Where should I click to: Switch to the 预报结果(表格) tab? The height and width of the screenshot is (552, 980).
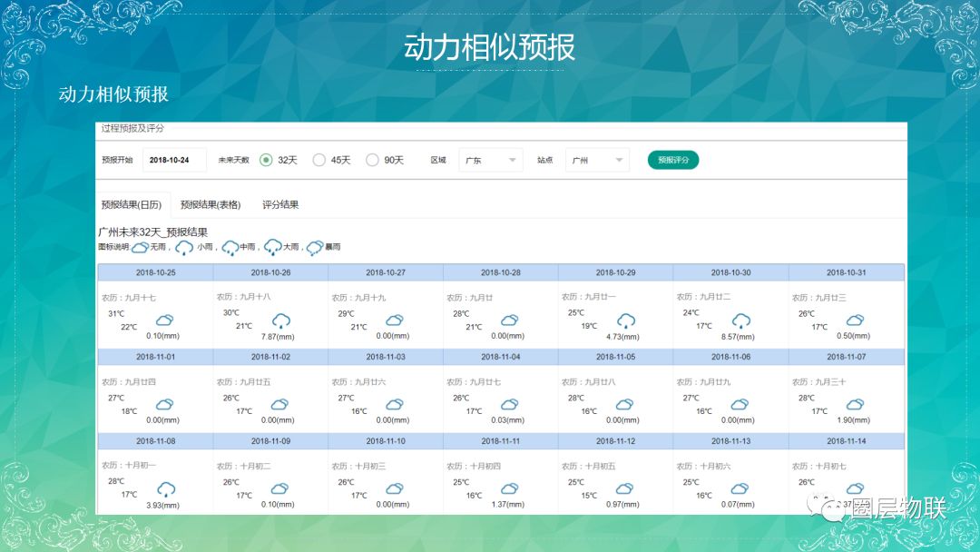click(x=211, y=204)
